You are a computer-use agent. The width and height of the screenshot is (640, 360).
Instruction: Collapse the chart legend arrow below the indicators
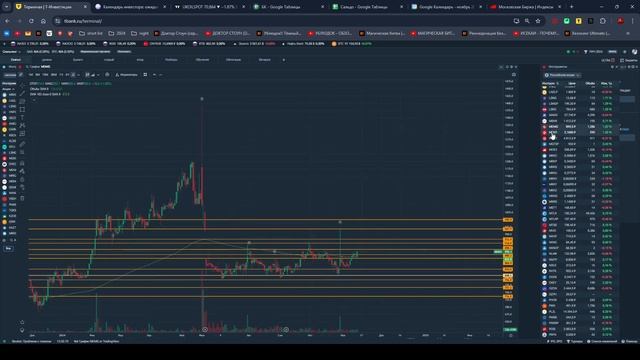coord(34,100)
